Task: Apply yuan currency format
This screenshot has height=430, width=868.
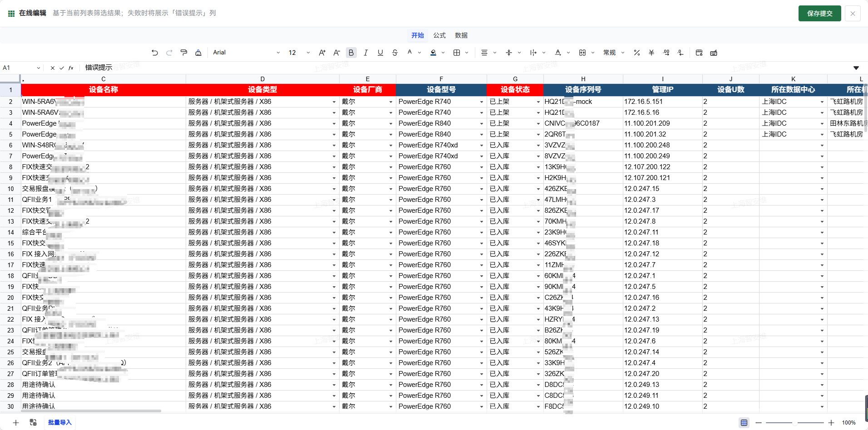Action: pyautogui.click(x=651, y=53)
